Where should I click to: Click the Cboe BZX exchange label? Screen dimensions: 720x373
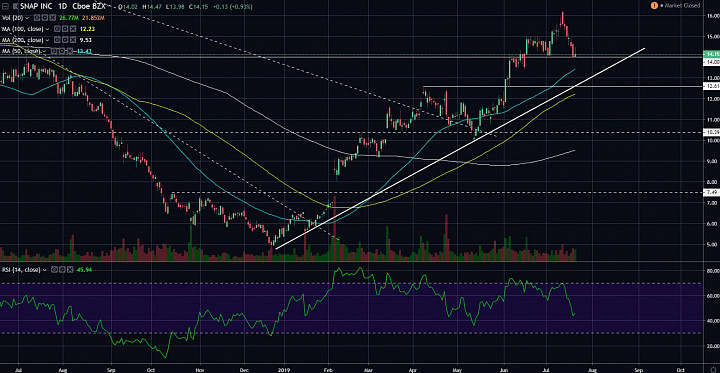pyautogui.click(x=89, y=6)
